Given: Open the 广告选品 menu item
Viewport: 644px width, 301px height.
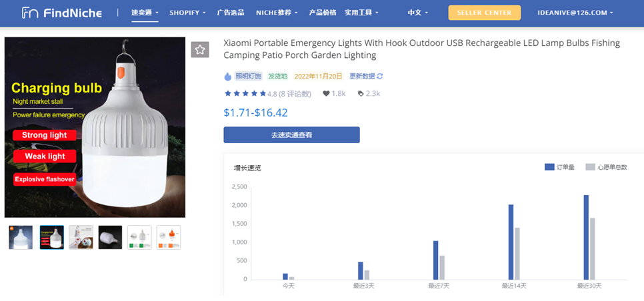Looking at the screenshot, I should pos(231,13).
